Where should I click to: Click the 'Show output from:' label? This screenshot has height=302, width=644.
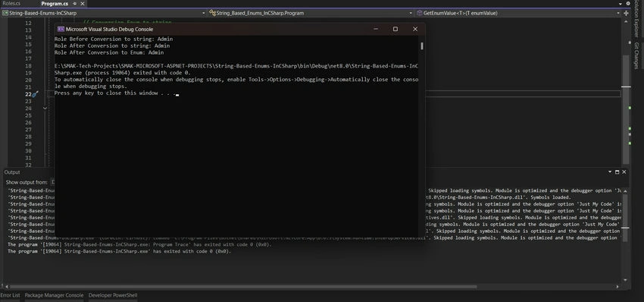27,182
